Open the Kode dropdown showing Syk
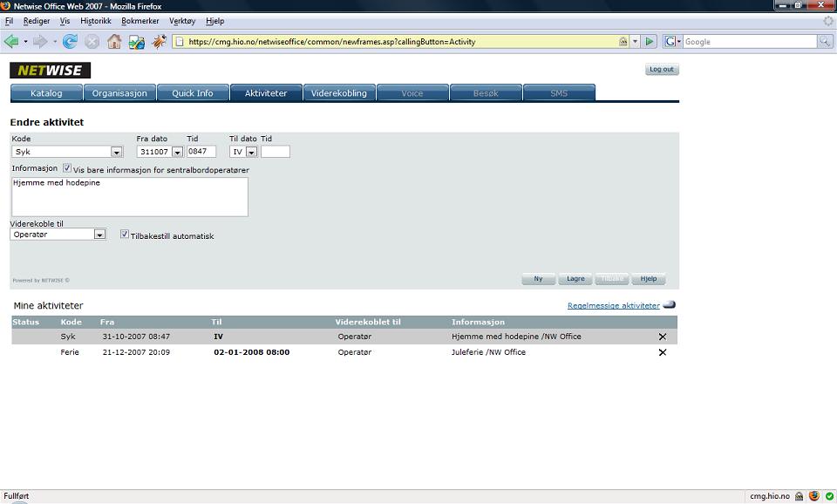Image resolution: width=837 pixels, height=504 pixels. (x=67, y=152)
